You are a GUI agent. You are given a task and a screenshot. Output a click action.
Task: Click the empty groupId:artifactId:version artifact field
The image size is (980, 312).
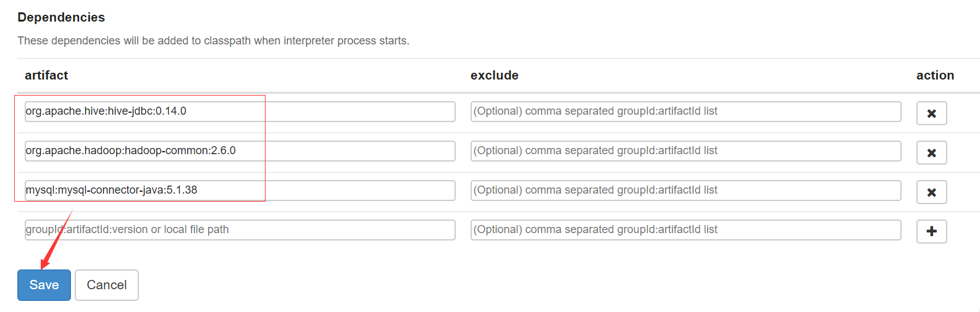tap(240, 230)
